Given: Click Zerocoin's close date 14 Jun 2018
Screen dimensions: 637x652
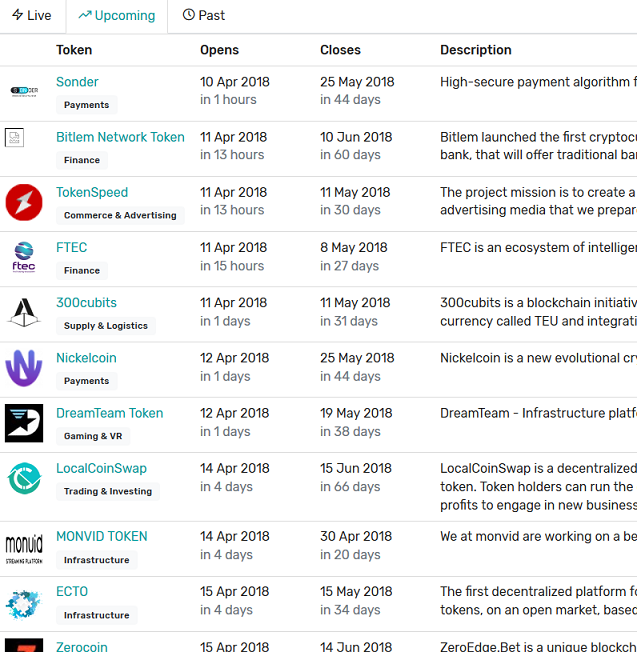Looking at the screenshot, I should [356, 646].
